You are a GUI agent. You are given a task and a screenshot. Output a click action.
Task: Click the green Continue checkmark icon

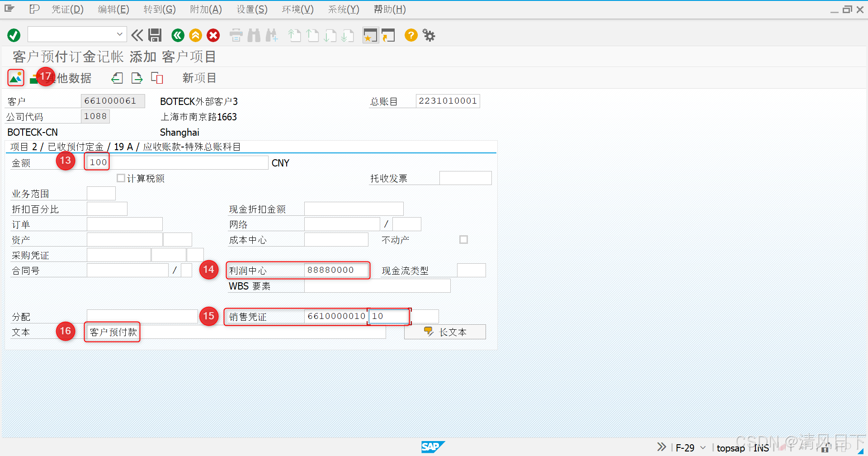(x=13, y=35)
